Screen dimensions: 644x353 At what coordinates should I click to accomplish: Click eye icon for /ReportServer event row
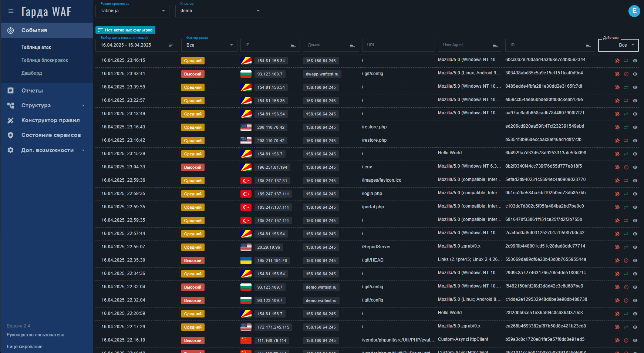pos(635,247)
